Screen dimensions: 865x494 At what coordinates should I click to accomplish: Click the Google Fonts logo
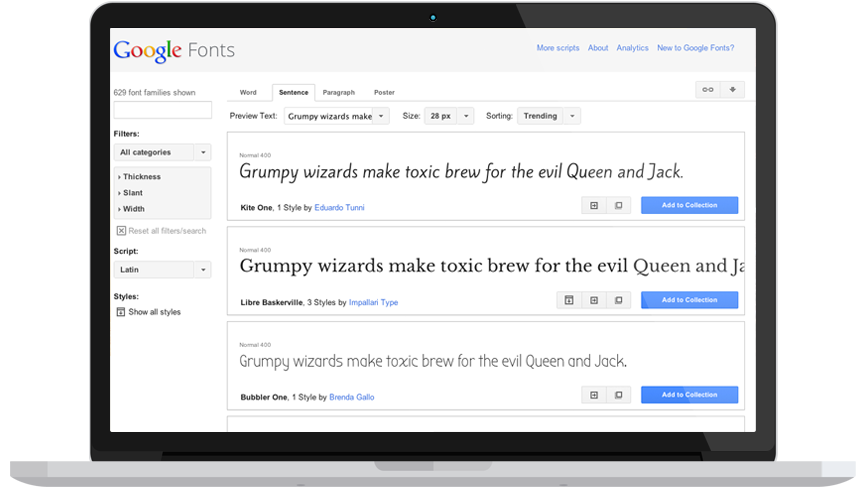click(x=174, y=51)
